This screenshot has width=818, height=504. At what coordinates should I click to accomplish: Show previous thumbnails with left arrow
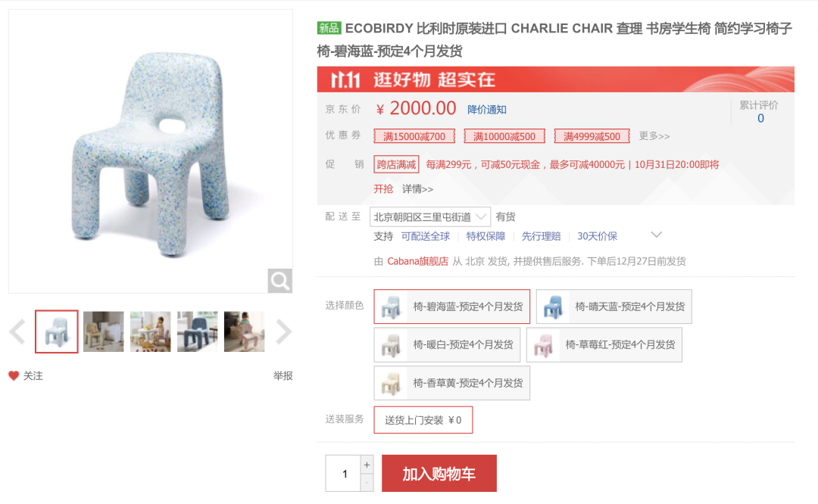[17, 331]
